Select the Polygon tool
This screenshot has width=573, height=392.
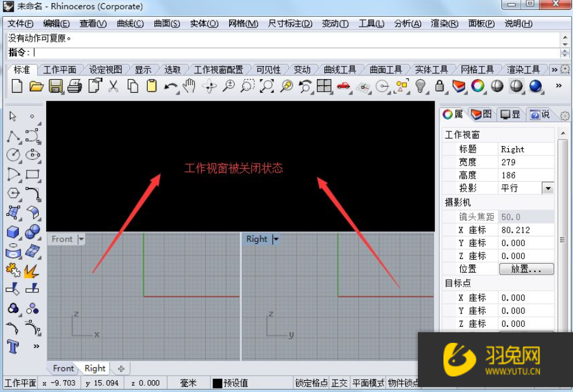coord(14,193)
